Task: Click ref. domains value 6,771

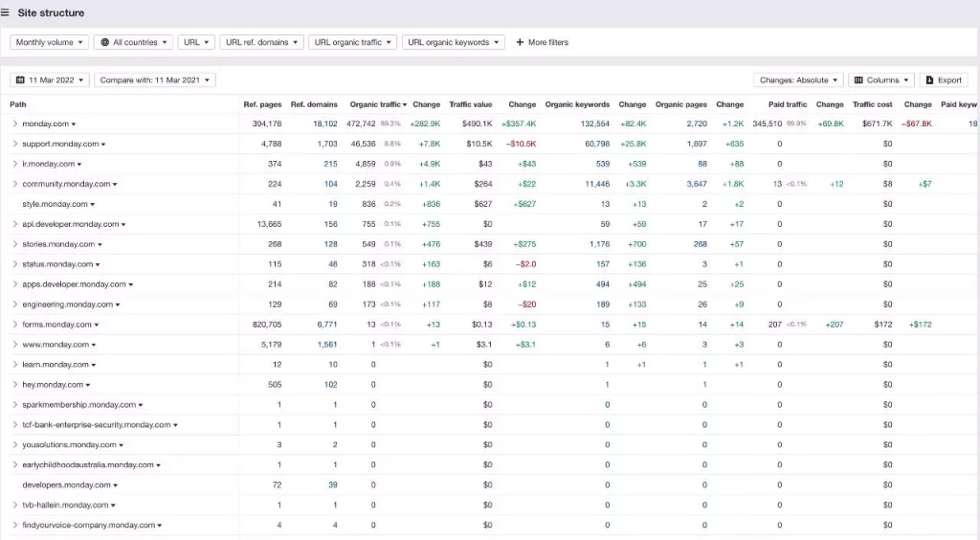Action: (x=327, y=325)
